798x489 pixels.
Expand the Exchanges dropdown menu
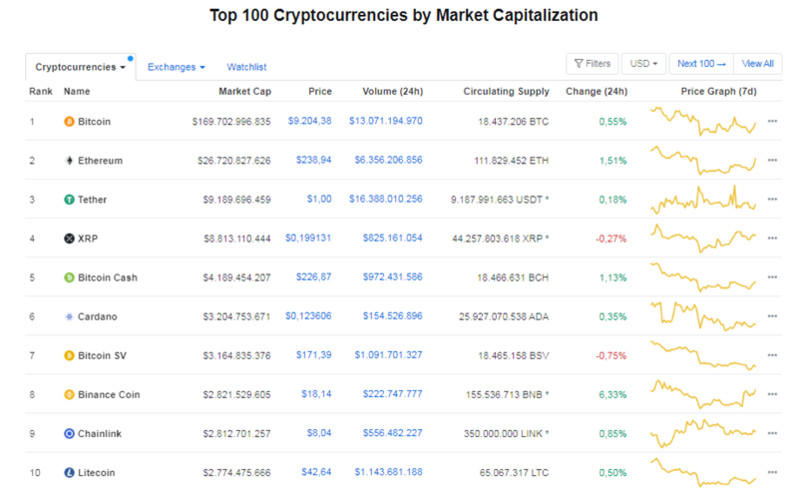tap(176, 67)
